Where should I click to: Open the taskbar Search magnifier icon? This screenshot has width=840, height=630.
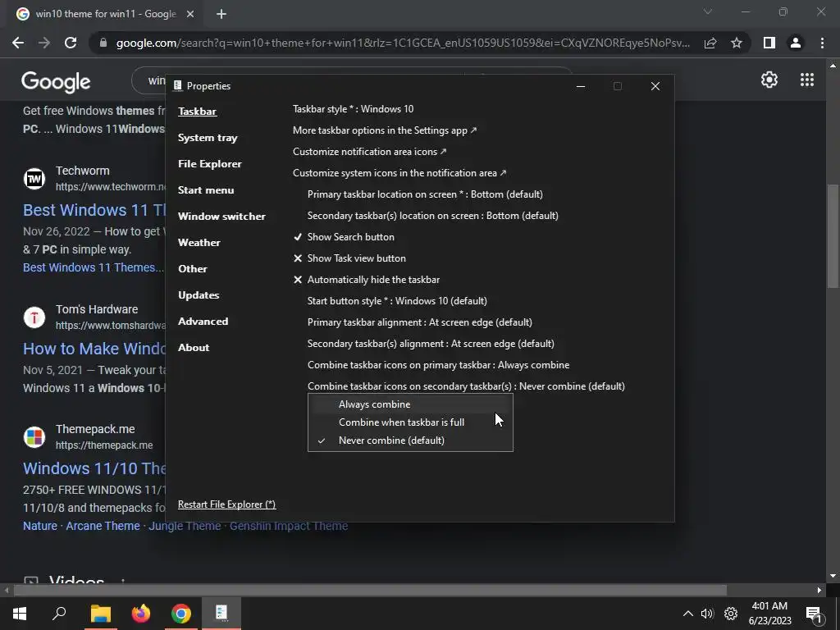coord(59,614)
